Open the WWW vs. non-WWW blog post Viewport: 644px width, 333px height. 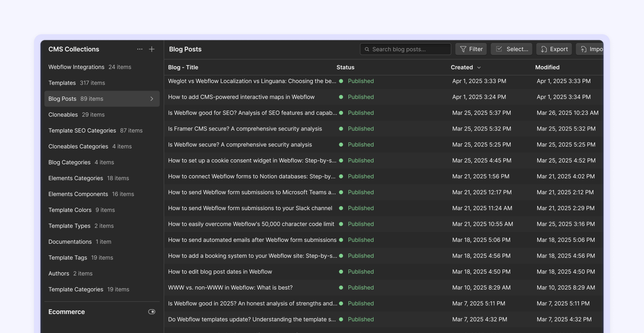(230, 287)
